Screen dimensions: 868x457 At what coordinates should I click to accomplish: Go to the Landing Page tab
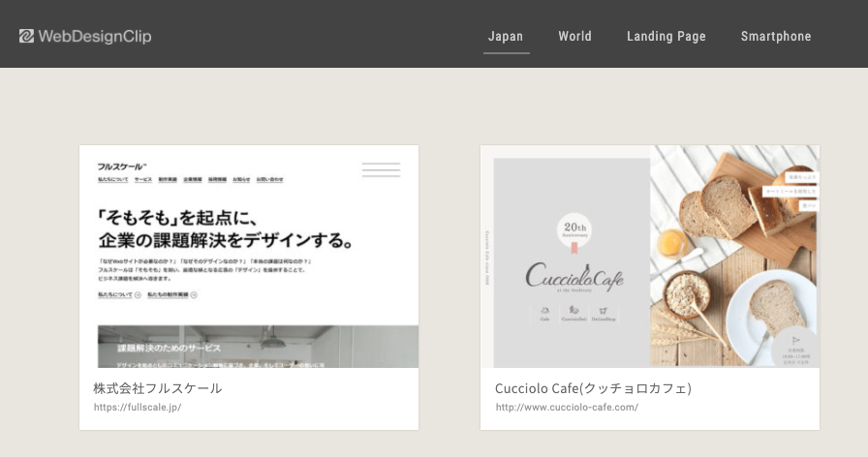[666, 37]
